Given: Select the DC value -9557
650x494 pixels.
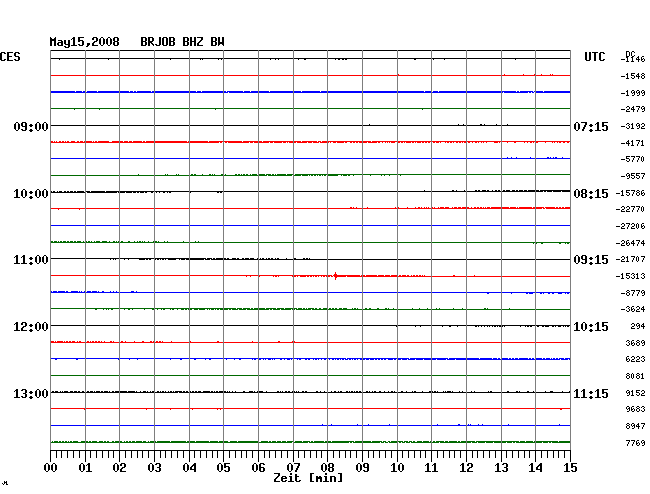Looking at the screenshot, I should tap(633, 176).
